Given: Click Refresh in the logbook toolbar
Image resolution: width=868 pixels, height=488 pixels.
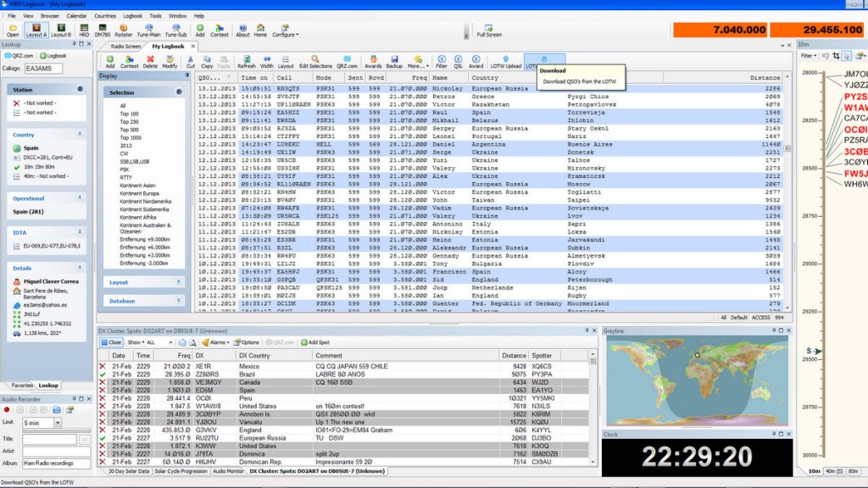Looking at the screenshot, I should click(246, 61).
